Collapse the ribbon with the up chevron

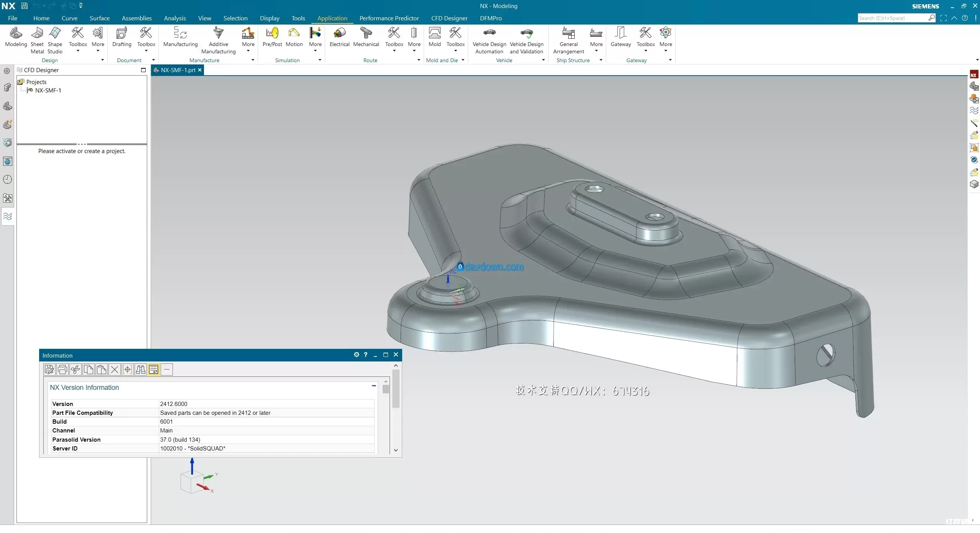click(x=954, y=18)
